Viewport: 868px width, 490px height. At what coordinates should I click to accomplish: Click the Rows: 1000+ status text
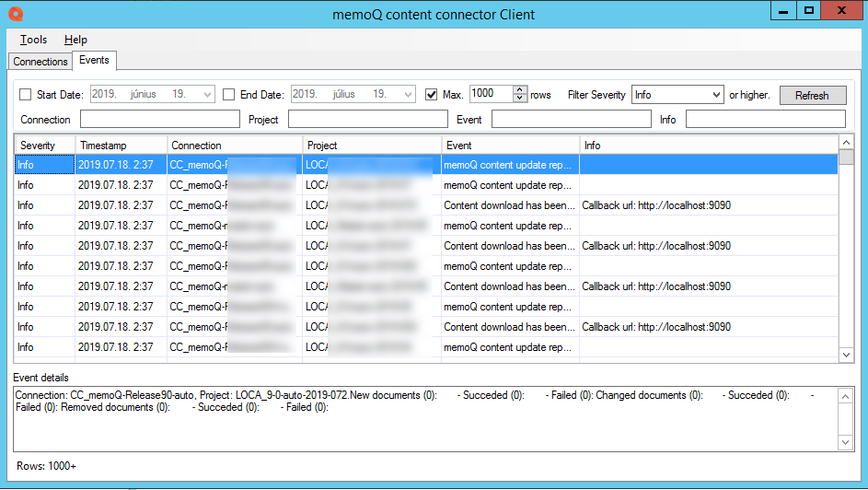(x=47, y=466)
